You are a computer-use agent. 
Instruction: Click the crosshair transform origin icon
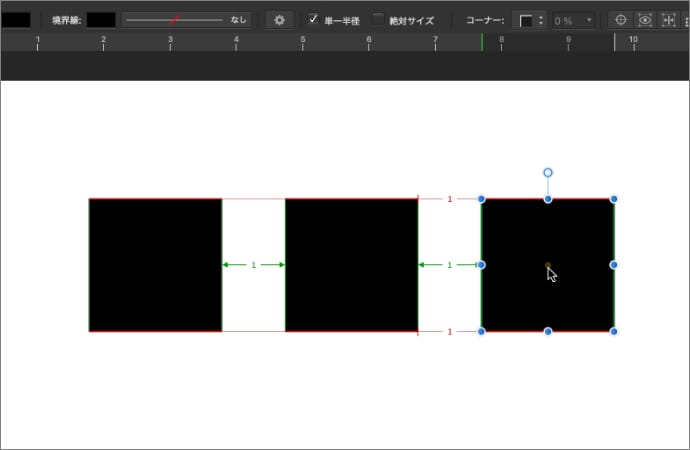(x=620, y=20)
